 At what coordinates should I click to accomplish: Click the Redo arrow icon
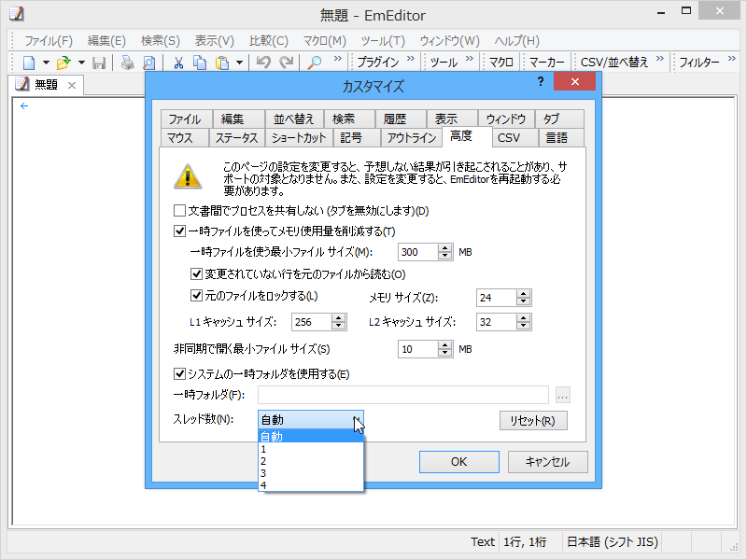click(286, 63)
